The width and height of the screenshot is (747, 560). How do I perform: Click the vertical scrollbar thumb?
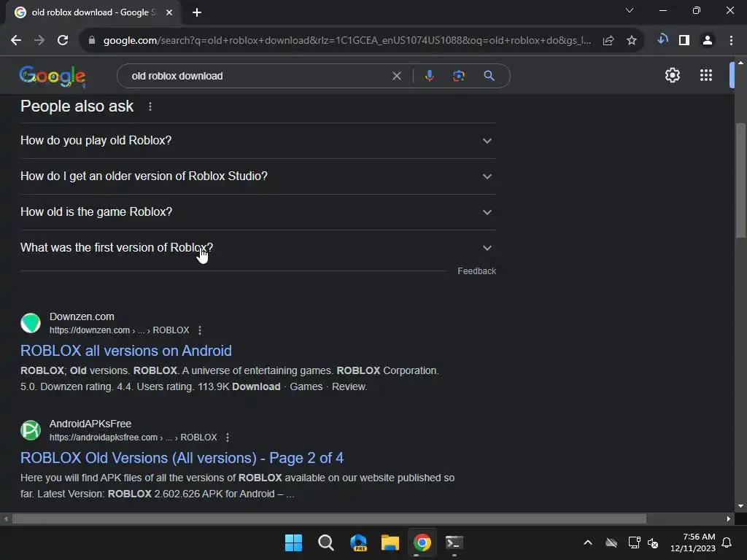click(740, 180)
